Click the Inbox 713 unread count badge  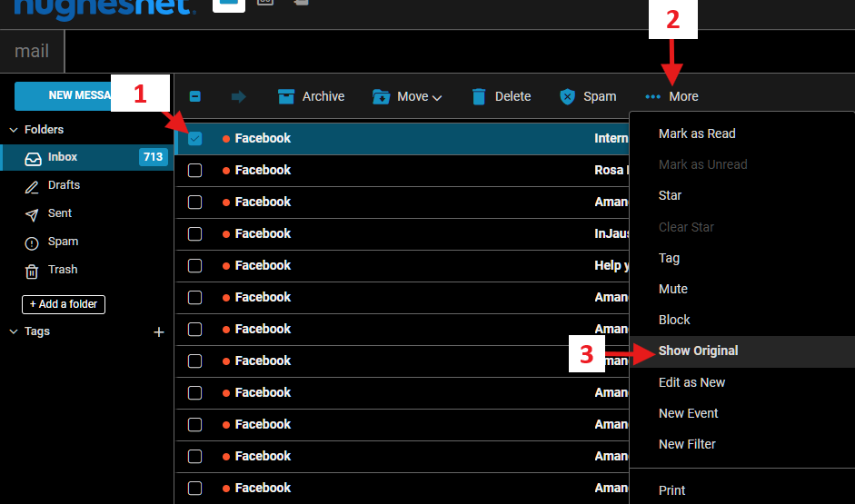[153, 157]
